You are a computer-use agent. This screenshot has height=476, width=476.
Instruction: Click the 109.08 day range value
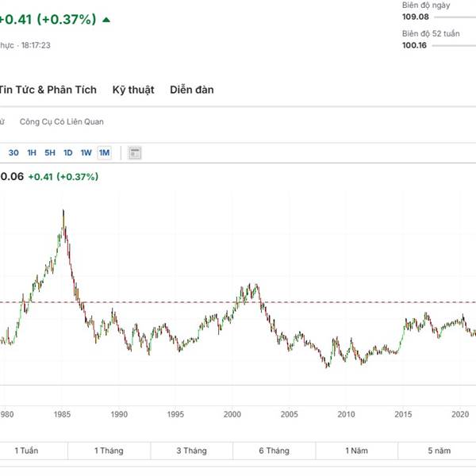(416, 17)
